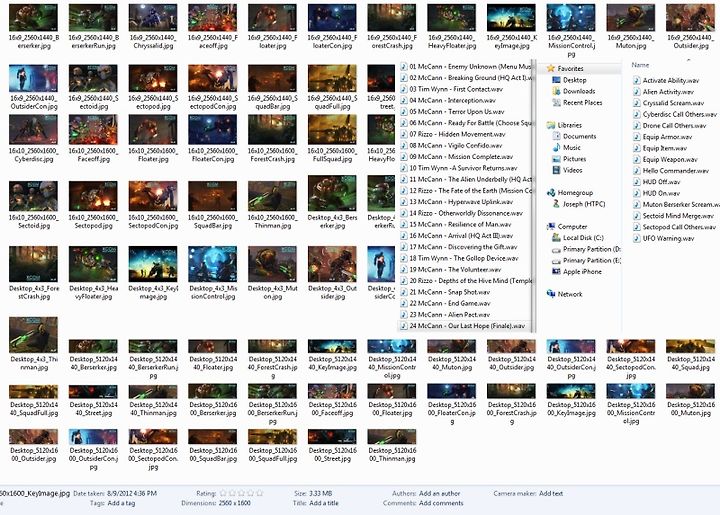The image size is (720, 515).
Task: Open the Music library
Action: click(x=567, y=147)
